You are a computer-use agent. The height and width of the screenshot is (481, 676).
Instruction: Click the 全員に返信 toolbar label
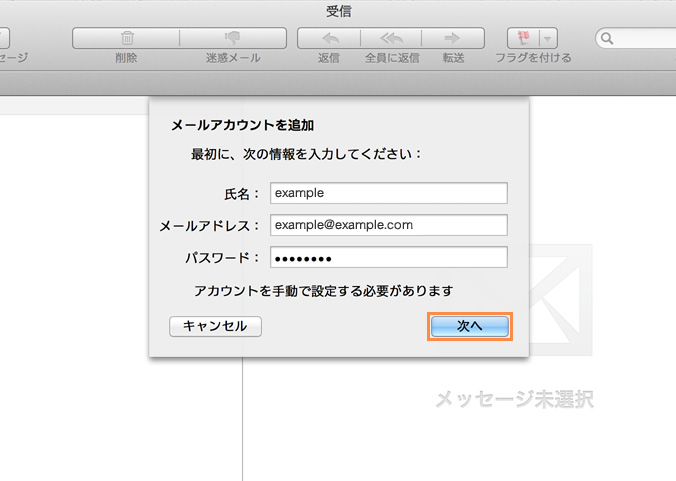(392, 58)
